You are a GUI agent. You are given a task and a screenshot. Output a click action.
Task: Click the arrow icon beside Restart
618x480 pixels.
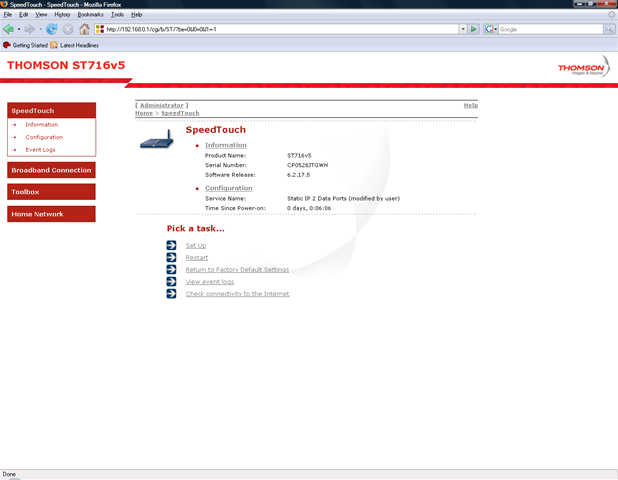click(171, 257)
